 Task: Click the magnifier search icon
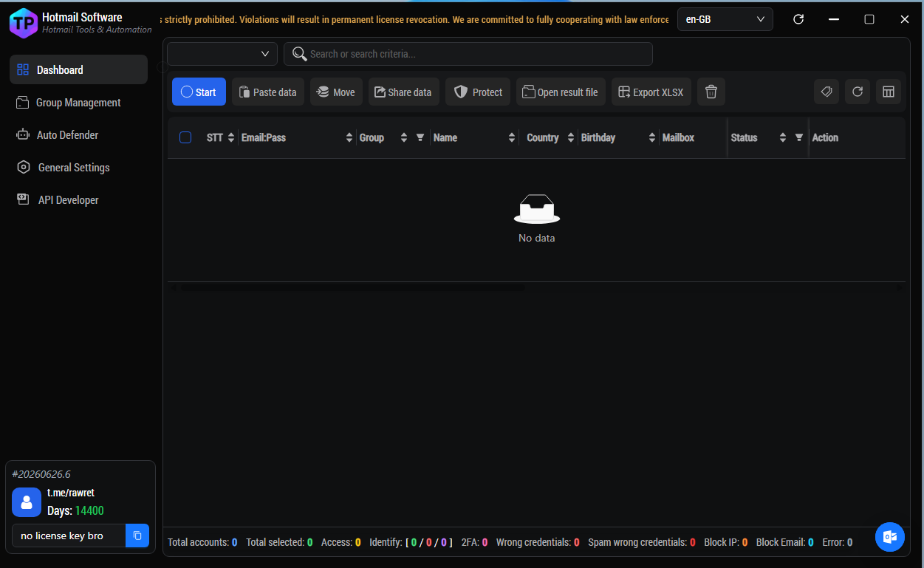tap(299, 54)
